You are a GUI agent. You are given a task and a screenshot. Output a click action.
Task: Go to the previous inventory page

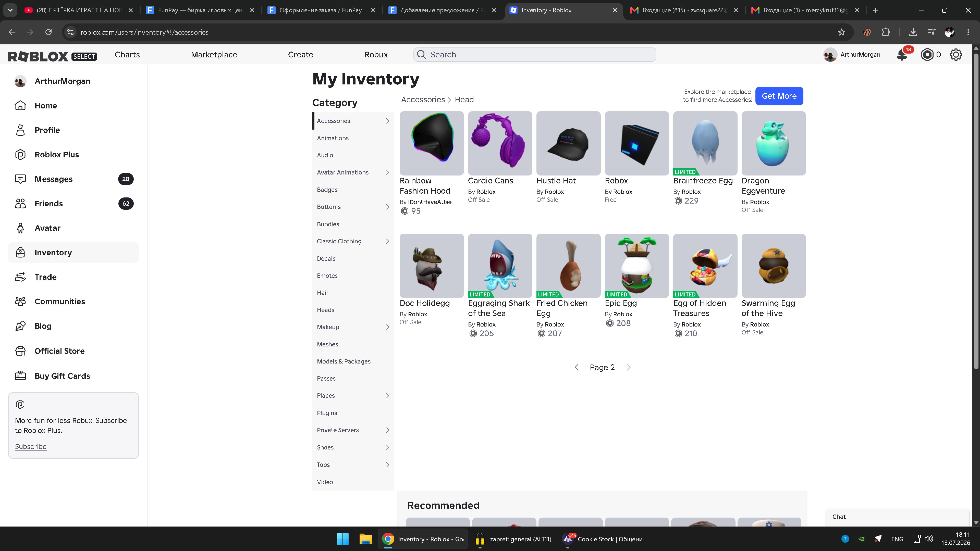coord(576,367)
